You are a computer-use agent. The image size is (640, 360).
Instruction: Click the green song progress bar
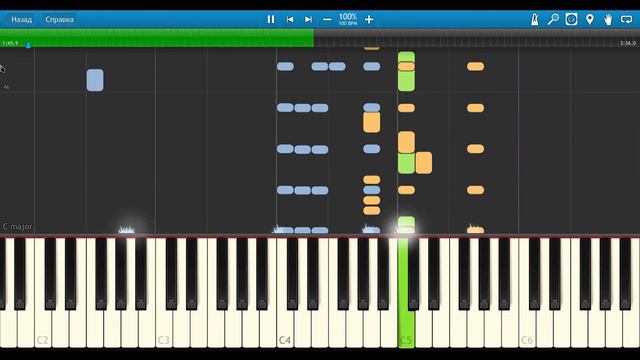point(157,38)
